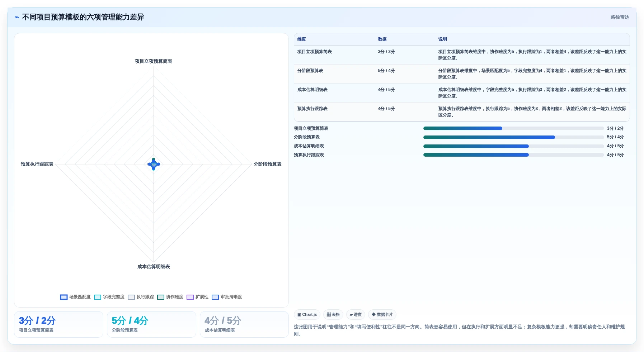Image resolution: width=644 pixels, height=352 pixels.
Task: Click the 表格 chip
Action: point(333,315)
